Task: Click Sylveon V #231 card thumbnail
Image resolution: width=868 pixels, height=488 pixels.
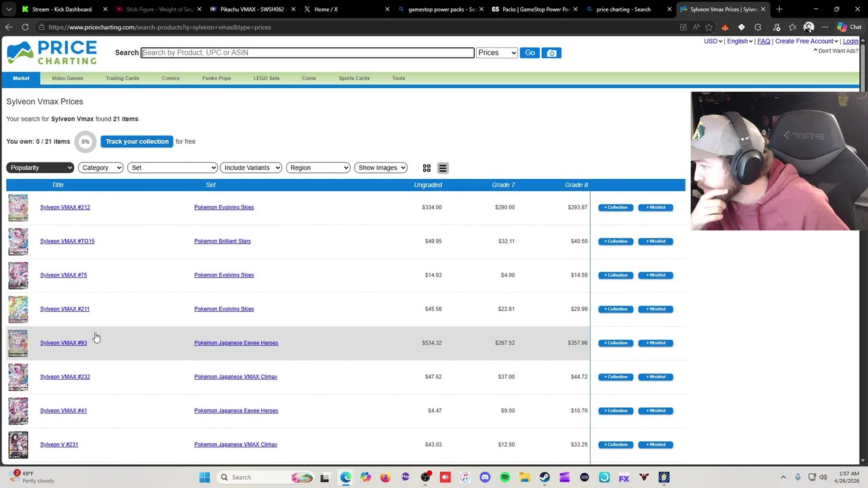Action: pyautogui.click(x=18, y=445)
